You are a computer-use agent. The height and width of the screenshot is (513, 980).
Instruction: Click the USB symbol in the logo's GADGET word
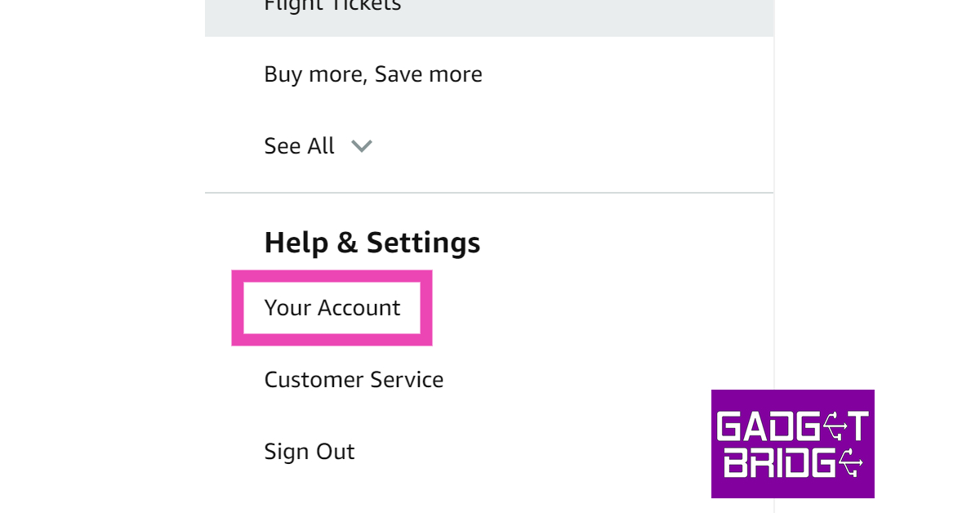coord(833,426)
